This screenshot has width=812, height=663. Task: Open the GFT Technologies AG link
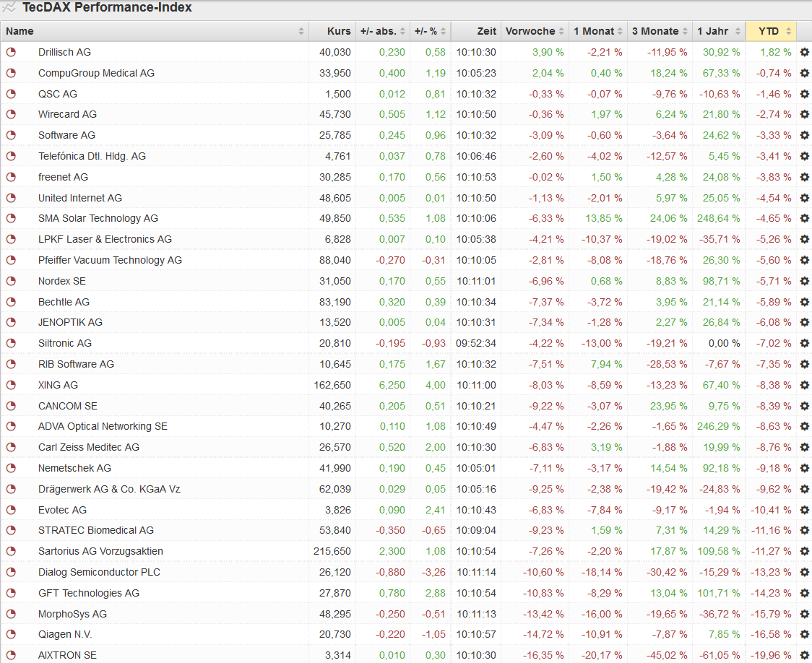click(89, 593)
